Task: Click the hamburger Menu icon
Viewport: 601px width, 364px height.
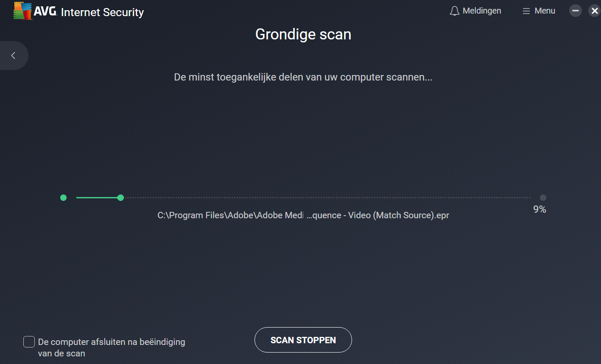Action: [526, 11]
